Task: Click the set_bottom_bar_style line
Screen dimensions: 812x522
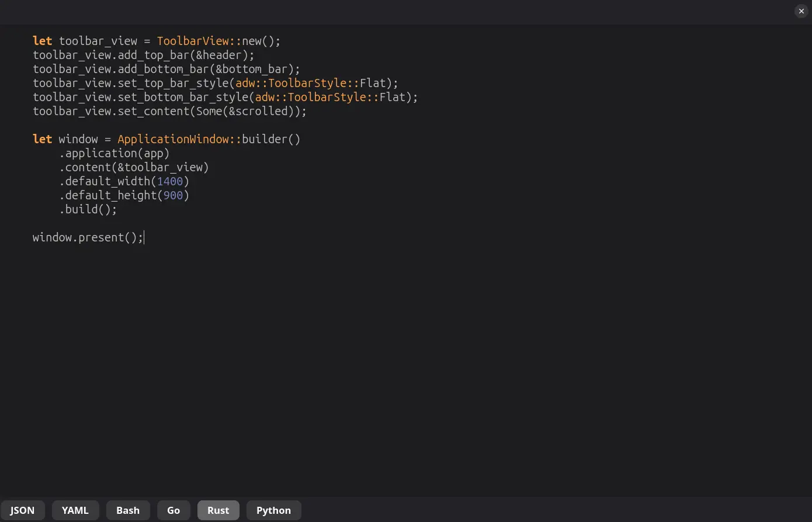Action: pyautogui.click(x=225, y=97)
